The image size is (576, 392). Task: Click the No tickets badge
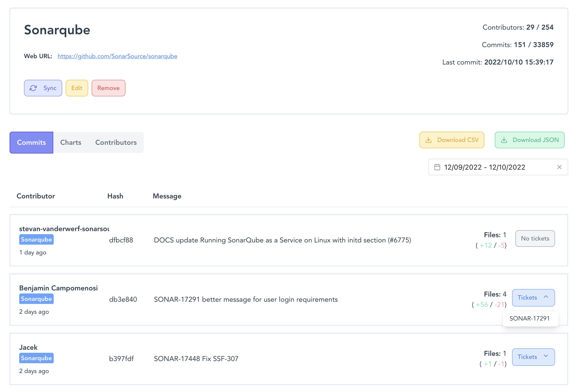click(x=535, y=239)
